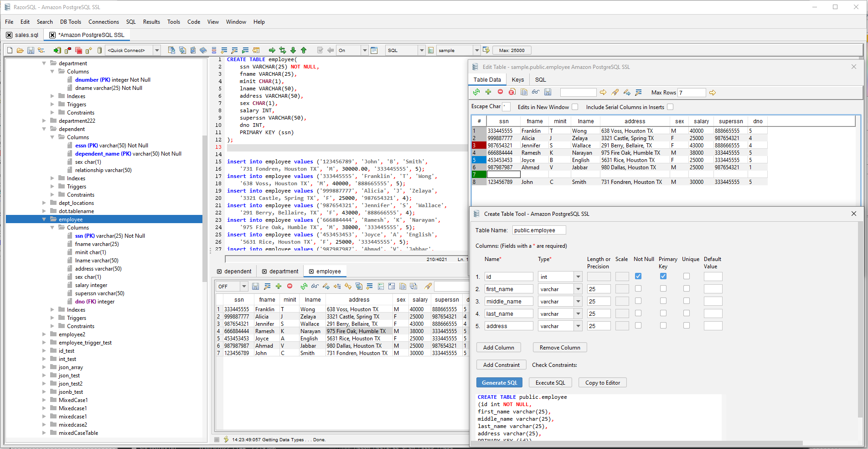Click the glasses icon in Edit Table toolbar
This screenshot has width=868, height=449.
536,92
